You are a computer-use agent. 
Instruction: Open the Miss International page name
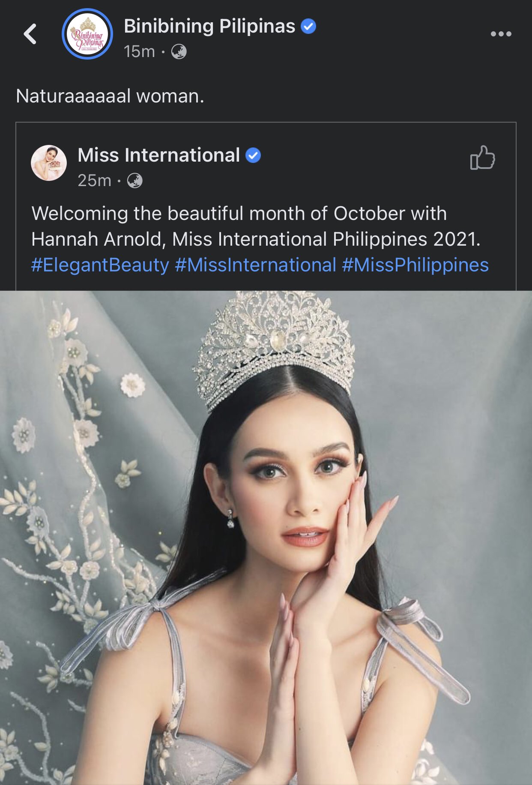point(159,155)
